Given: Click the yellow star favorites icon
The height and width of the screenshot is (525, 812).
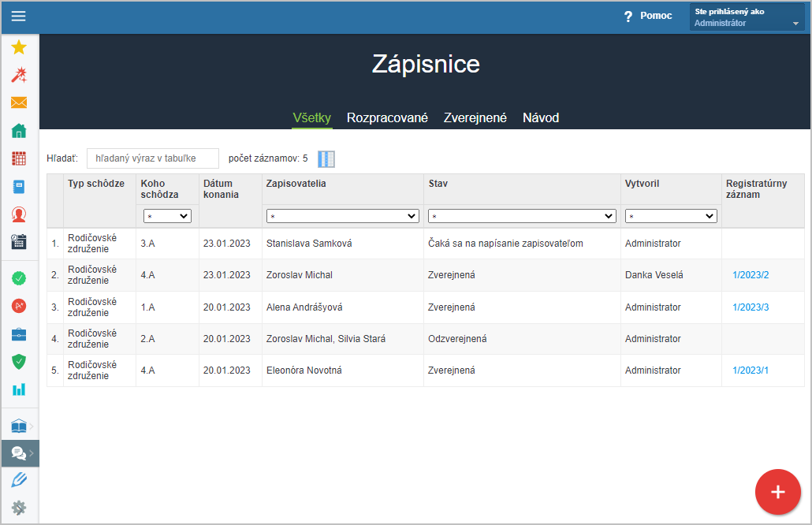Looking at the screenshot, I should pos(19,47).
